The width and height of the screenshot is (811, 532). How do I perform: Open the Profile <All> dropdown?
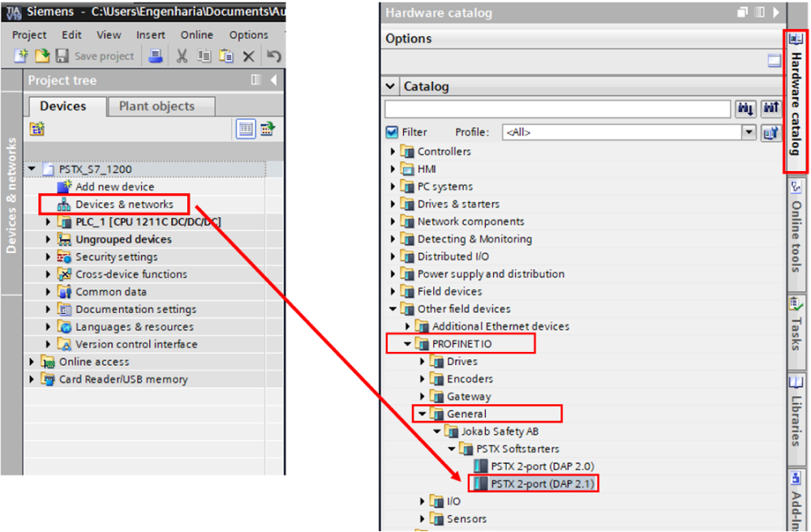pyautogui.click(x=749, y=132)
